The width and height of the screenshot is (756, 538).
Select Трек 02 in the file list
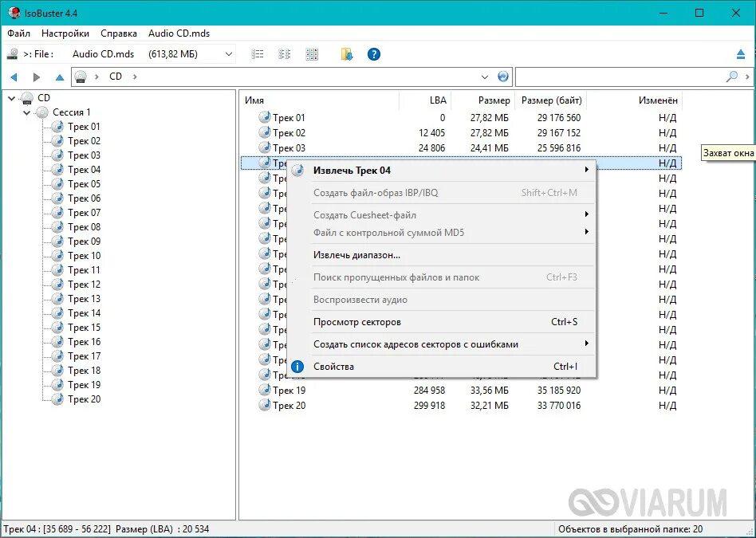(x=289, y=133)
